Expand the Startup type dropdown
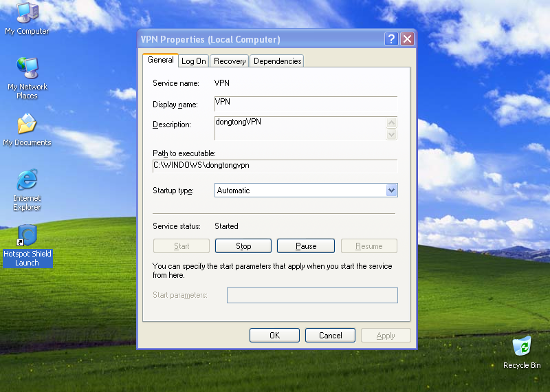 pyautogui.click(x=391, y=190)
